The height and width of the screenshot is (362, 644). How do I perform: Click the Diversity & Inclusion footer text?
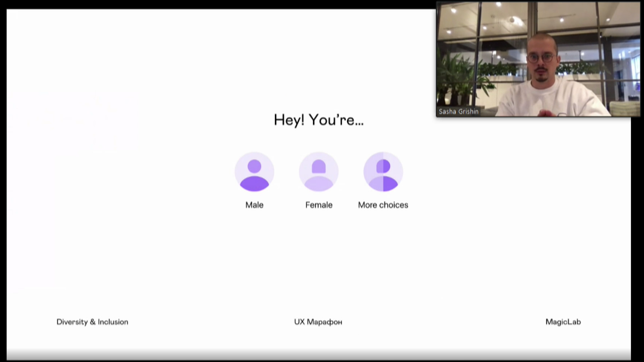92,322
